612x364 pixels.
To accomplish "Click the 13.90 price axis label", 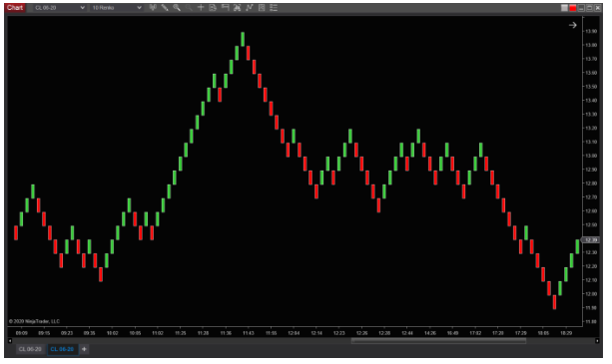I will (591, 31).
